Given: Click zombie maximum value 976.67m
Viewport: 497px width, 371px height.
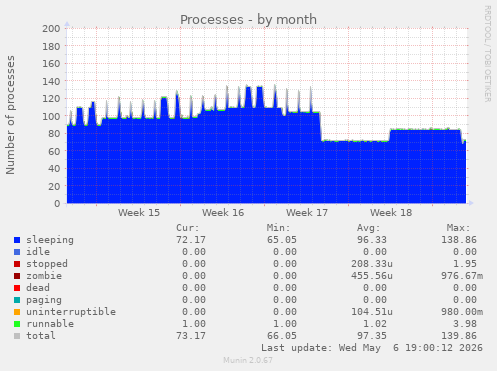Looking at the screenshot, I should pyautogui.click(x=462, y=276).
